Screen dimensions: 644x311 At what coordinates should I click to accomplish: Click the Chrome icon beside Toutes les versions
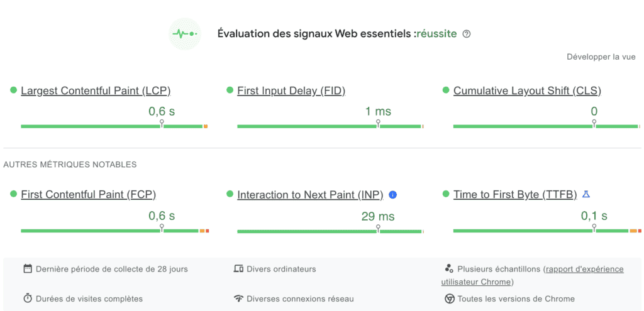[449, 298]
